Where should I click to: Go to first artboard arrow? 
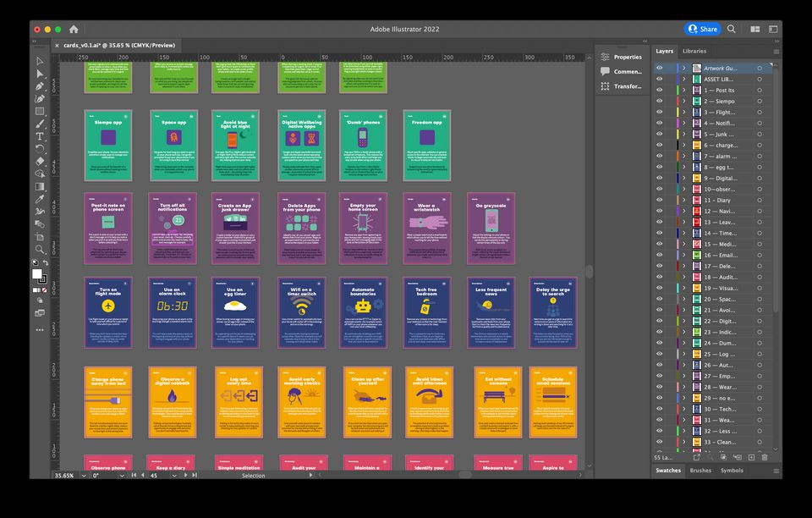134,475
